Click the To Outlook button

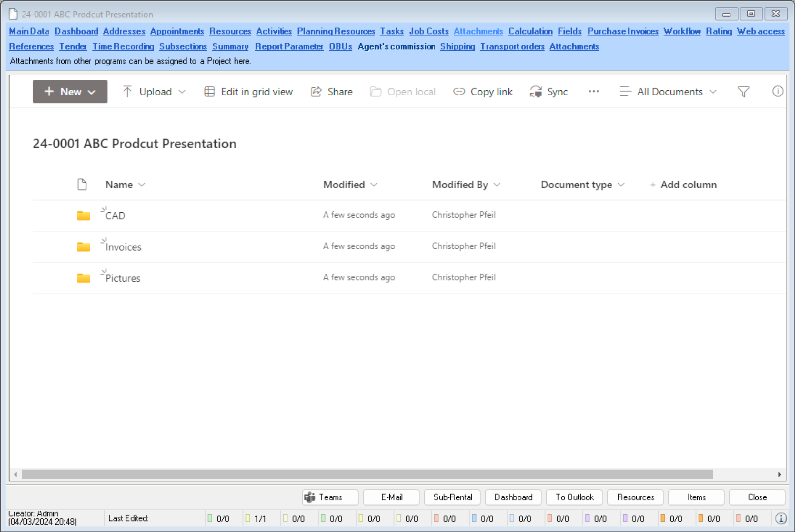pyautogui.click(x=574, y=497)
